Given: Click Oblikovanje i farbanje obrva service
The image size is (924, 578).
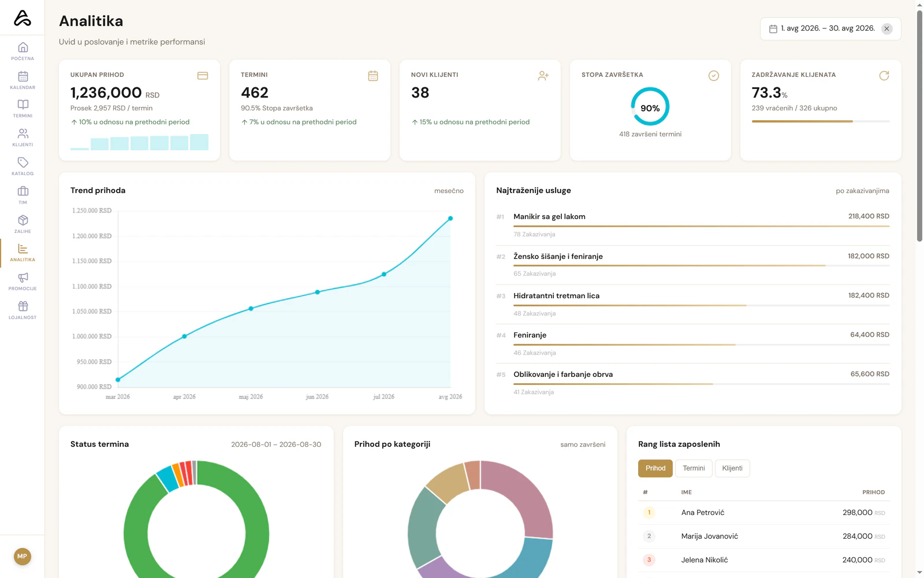Looking at the screenshot, I should [x=563, y=375].
